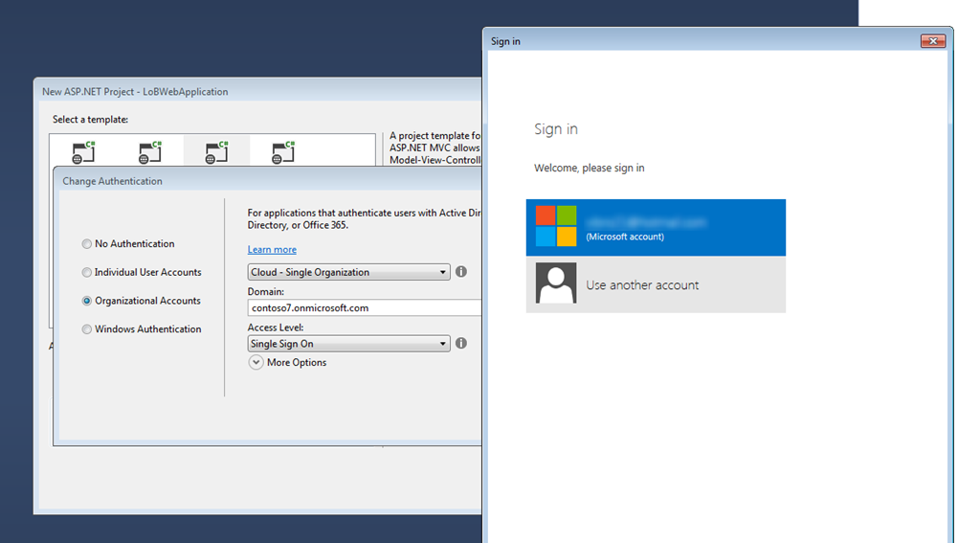Click the Microsoft logo account tile icon
This screenshot has height=543, width=980.
tap(556, 226)
